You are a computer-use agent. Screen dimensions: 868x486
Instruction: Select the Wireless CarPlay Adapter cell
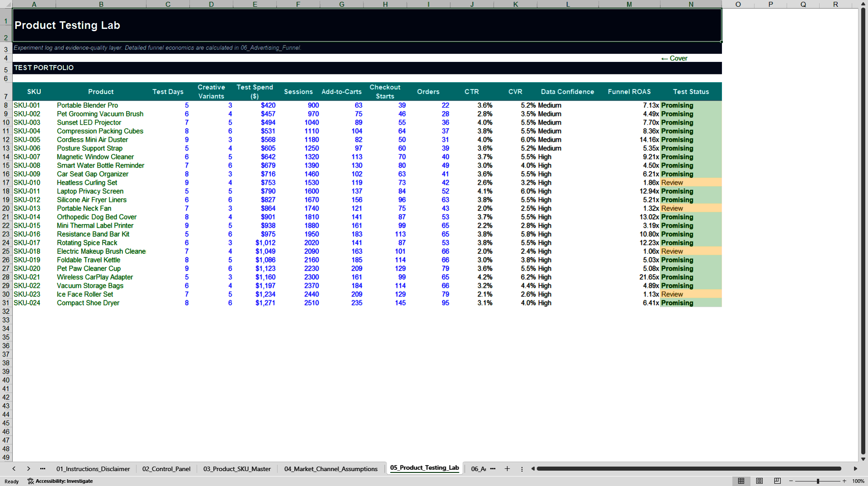pyautogui.click(x=101, y=277)
